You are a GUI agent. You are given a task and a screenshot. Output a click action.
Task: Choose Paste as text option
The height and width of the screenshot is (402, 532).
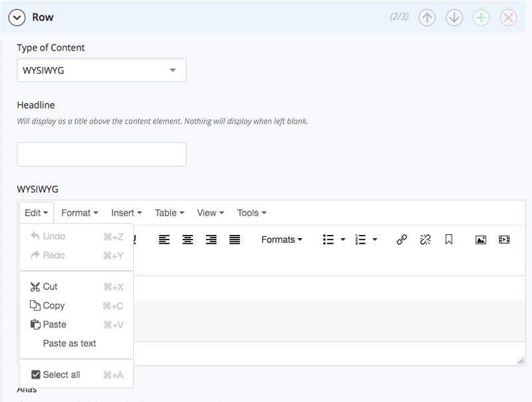tap(76, 343)
